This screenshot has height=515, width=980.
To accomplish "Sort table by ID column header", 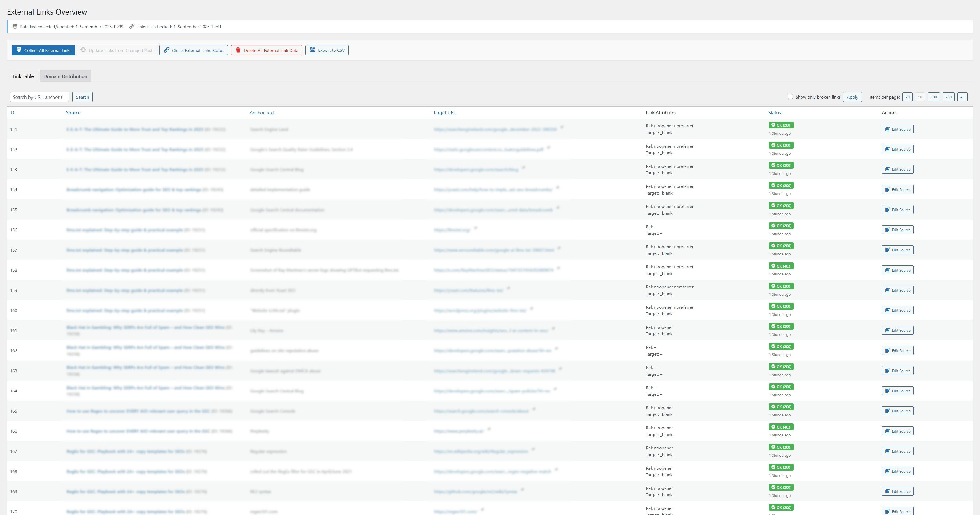I will point(12,112).
